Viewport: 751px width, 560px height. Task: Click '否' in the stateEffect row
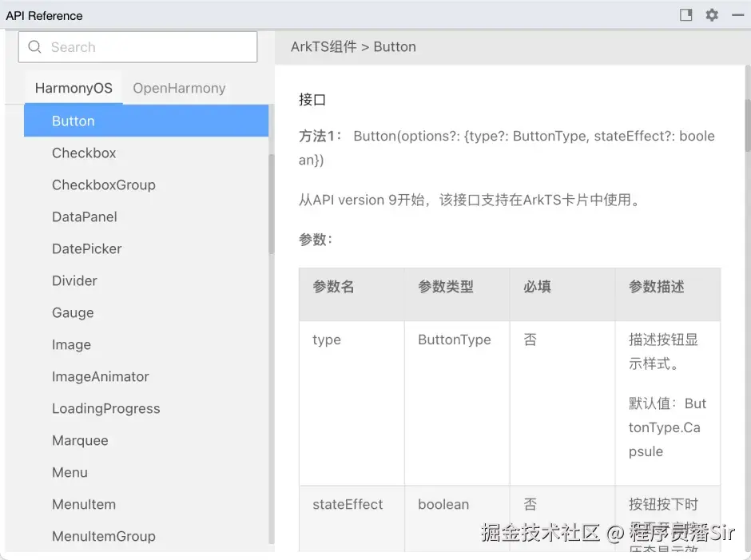530,504
